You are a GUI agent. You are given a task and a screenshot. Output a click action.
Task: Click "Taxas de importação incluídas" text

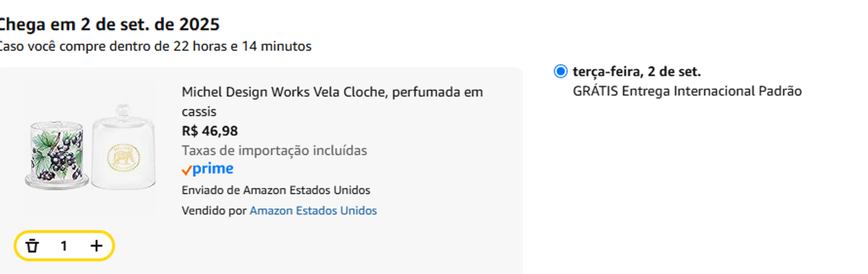(x=274, y=150)
